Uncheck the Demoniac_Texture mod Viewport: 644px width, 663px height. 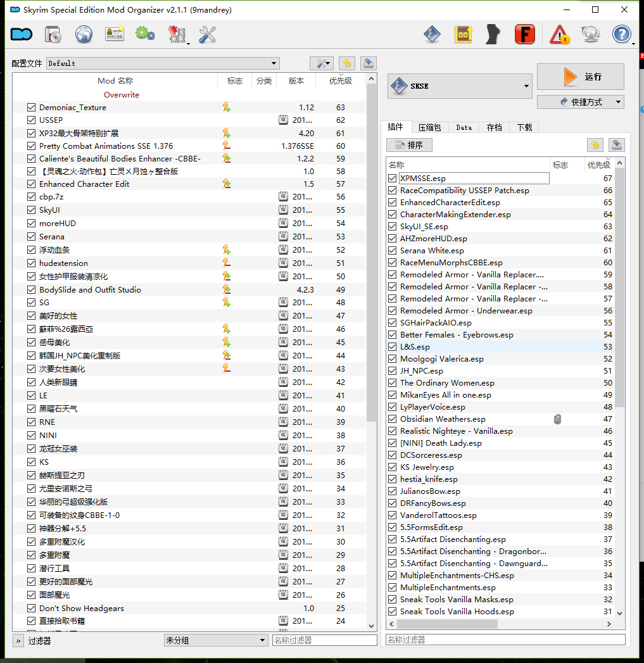(31, 108)
